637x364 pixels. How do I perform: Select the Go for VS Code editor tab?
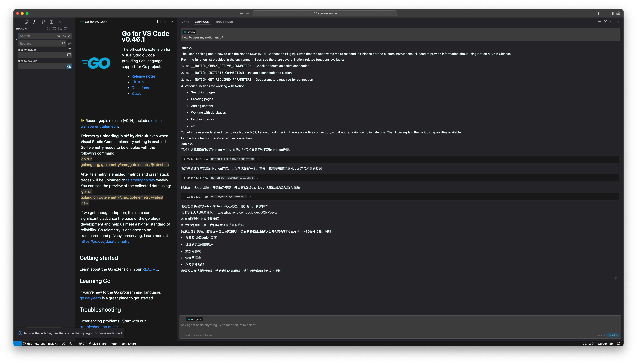click(94, 22)
